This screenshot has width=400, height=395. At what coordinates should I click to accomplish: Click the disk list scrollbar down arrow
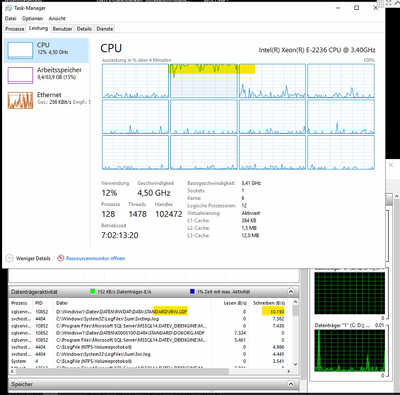[295, 364]
